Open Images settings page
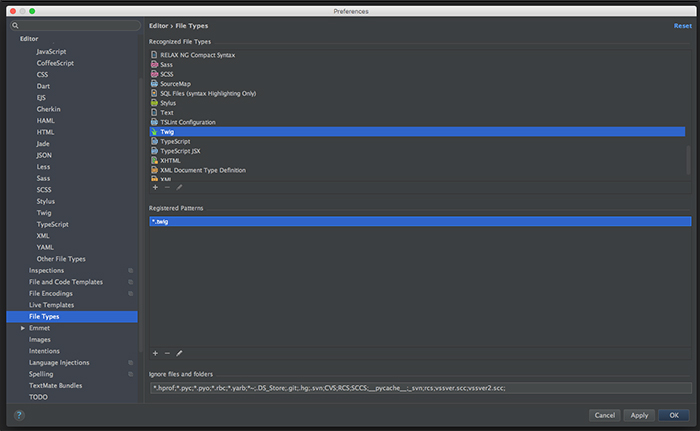 (40, 339)
